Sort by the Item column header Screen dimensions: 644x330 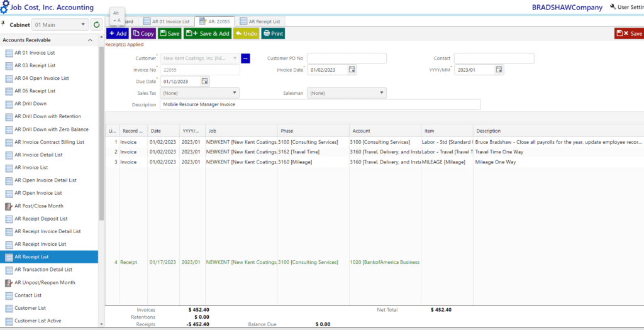click(x=447, y=131)
